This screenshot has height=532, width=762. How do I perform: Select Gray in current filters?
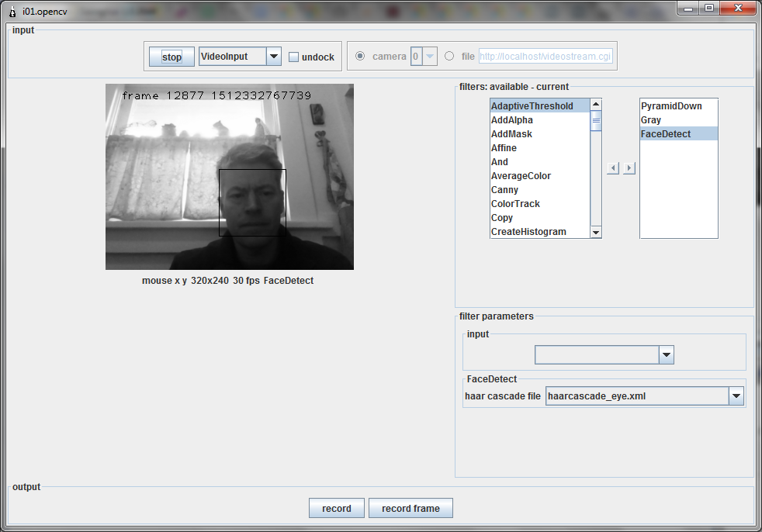(678, 120)
